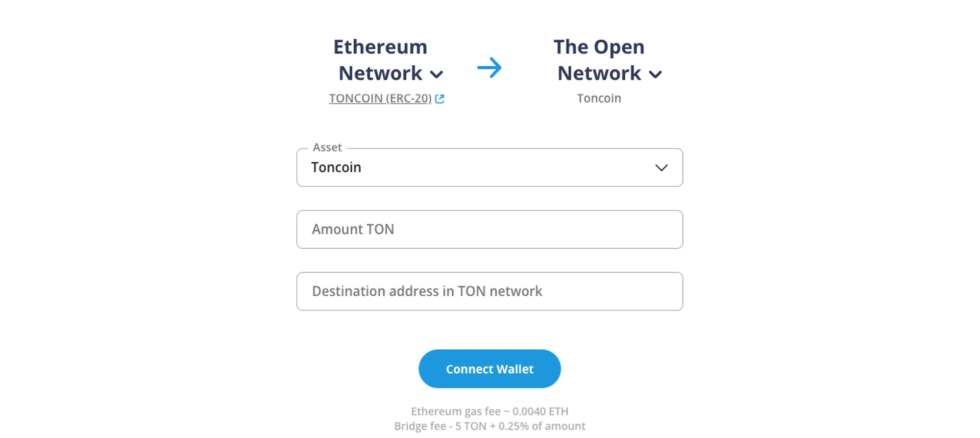This screenshot has height=438, width=980.
Task: Open the TONCOIN (ERC-20) link
Action: pos(380,99)
